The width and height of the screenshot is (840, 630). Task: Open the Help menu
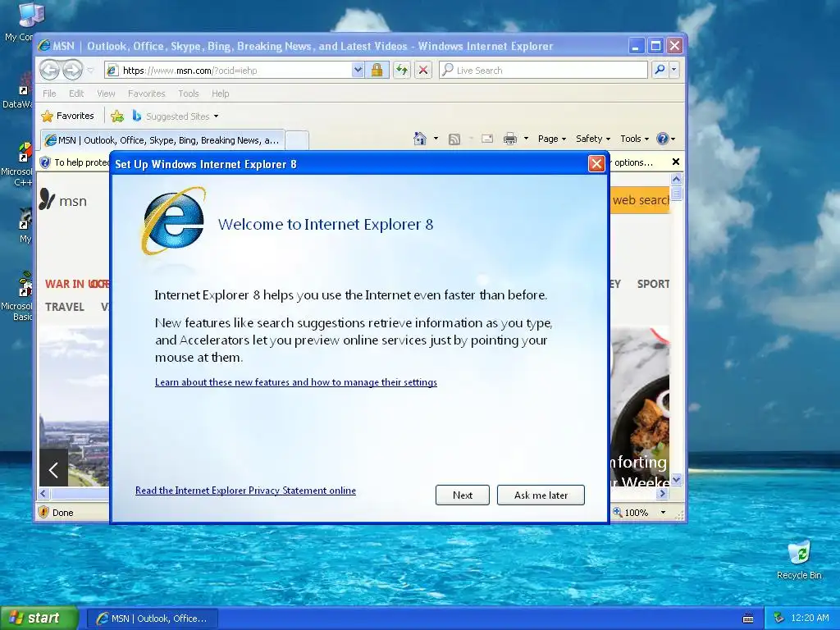(x=220, y=94)
